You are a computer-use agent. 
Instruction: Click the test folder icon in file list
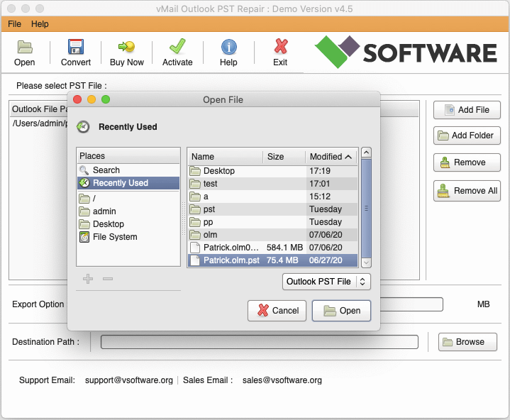pyautogui.click(x=195, y=184)
